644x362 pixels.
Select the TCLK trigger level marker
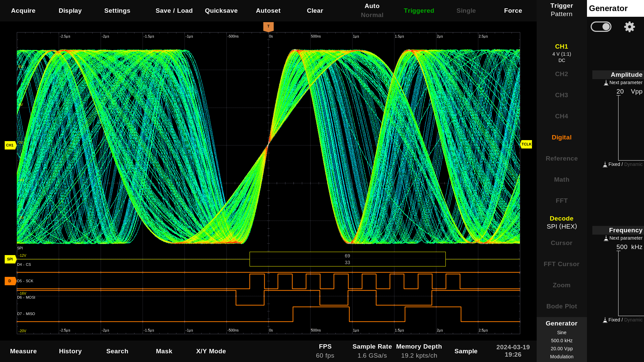(526, 144)
